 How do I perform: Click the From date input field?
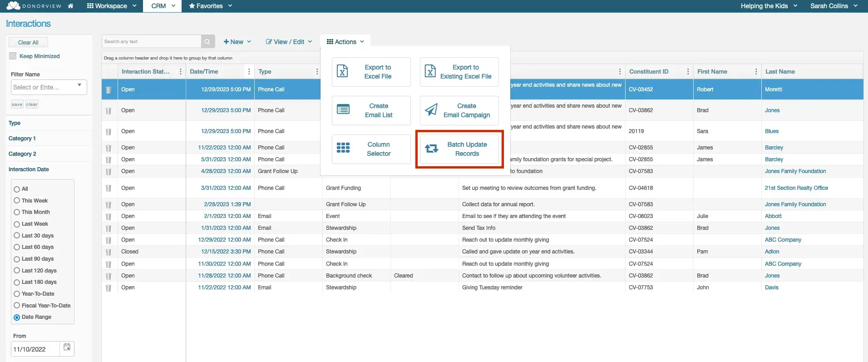coord(35,349)
